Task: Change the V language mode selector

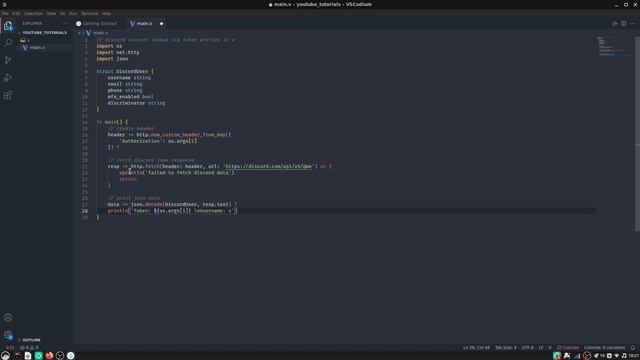Action: tap(550, 348)
